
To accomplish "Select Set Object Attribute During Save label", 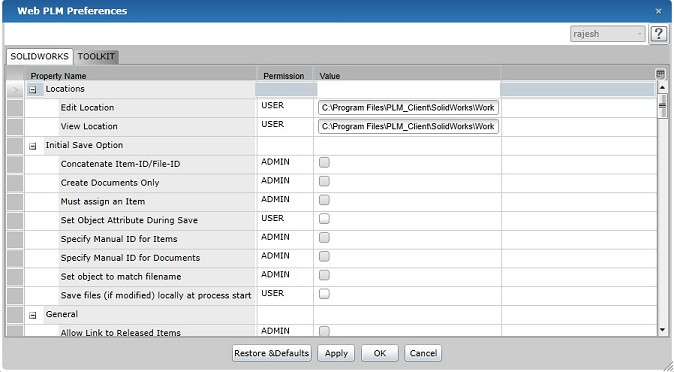I will [129, 220].
